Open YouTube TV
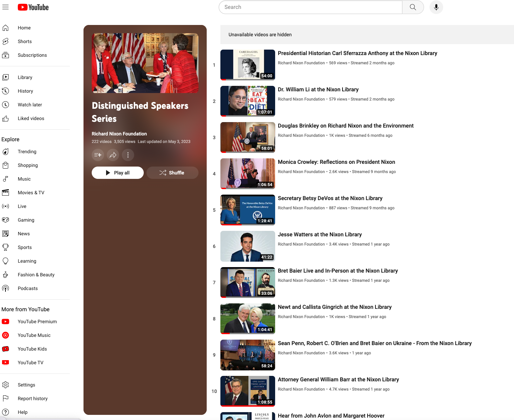The image size is (514, 420). coord(35,363)
